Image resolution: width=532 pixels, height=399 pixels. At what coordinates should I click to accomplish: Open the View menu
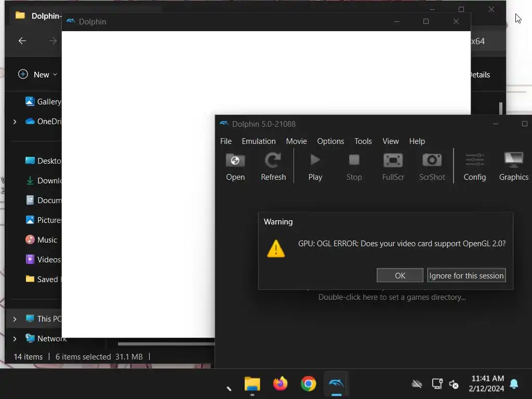[x=391, y=141]
